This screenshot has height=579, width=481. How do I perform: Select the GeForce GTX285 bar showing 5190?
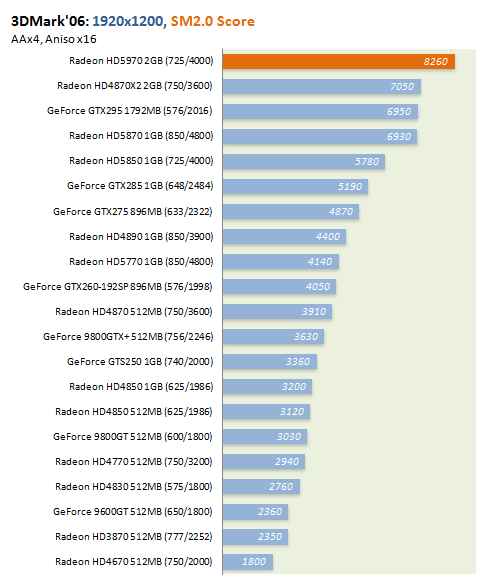coord(295,186)
